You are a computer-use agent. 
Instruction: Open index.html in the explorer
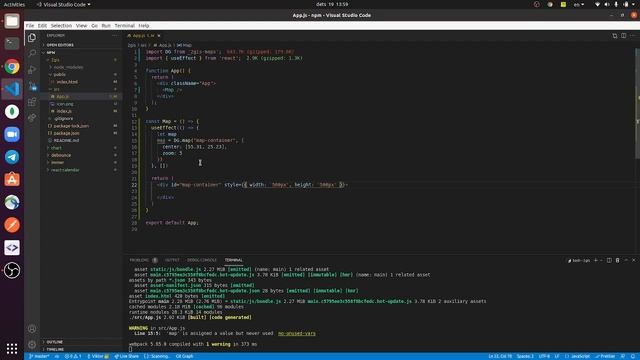pos(67,82)
